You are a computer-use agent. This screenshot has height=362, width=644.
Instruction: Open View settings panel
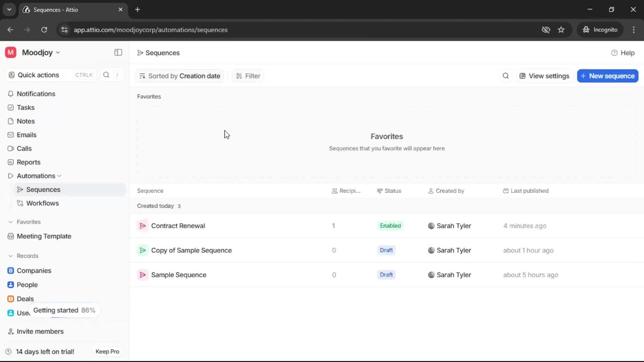click(x=544, y=76)
